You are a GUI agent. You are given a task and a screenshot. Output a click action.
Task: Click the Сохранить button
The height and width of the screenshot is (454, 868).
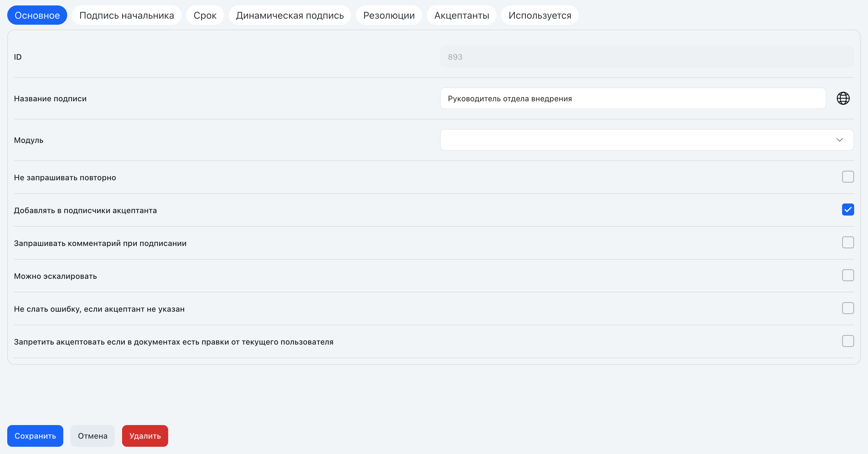(x=35, y=436)
